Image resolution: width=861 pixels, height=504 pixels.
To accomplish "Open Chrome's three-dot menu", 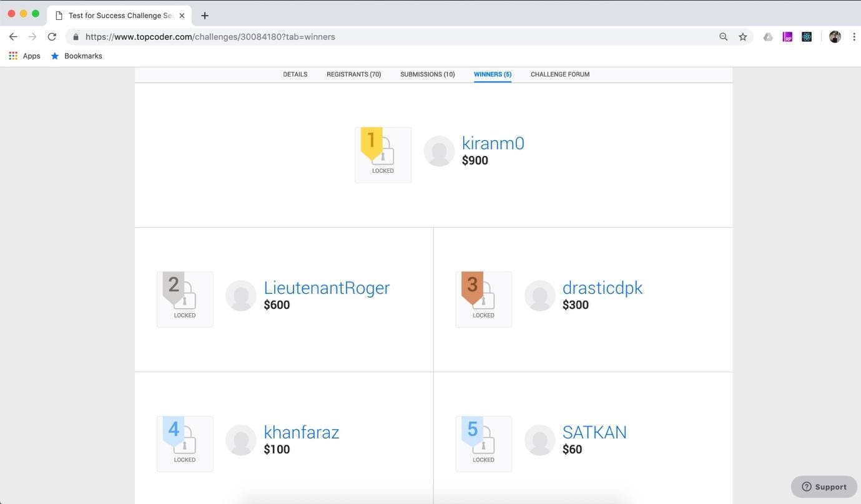I will (x=854, y=37).
